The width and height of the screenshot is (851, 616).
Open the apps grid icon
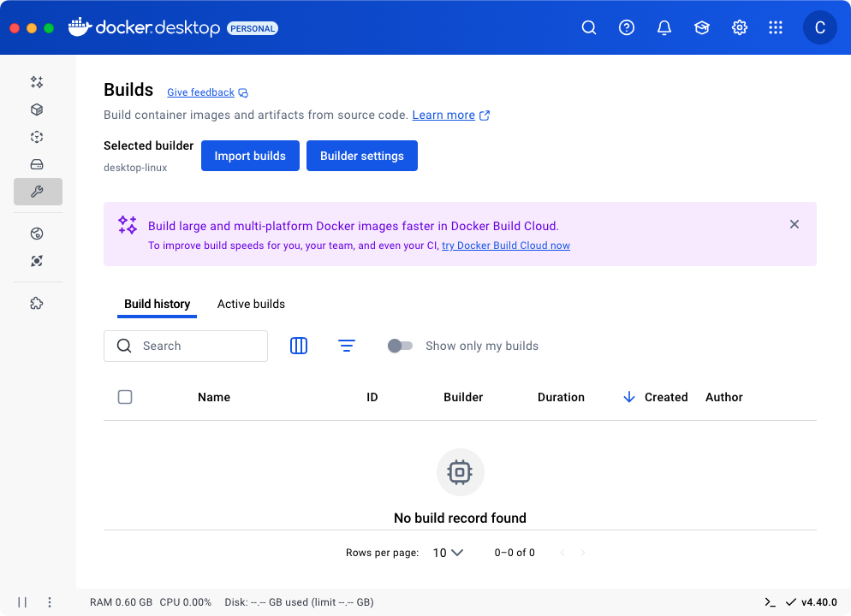776,27
